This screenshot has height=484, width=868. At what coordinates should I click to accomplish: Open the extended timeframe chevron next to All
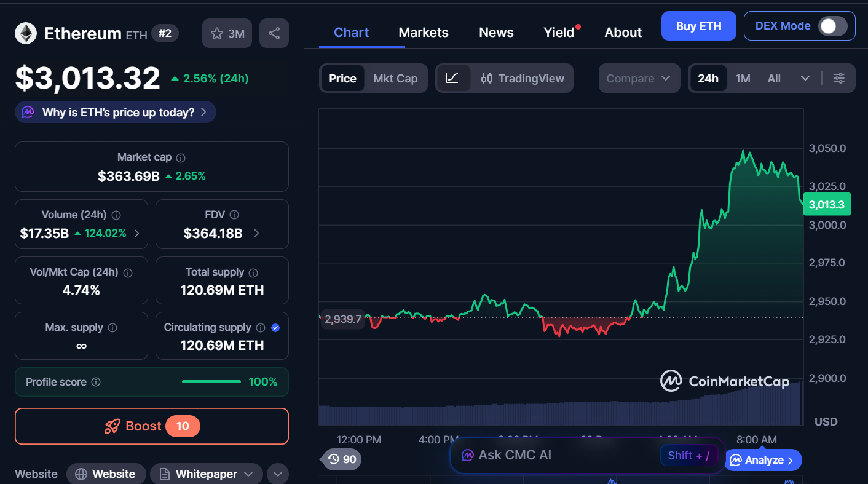tap(804, 78)
